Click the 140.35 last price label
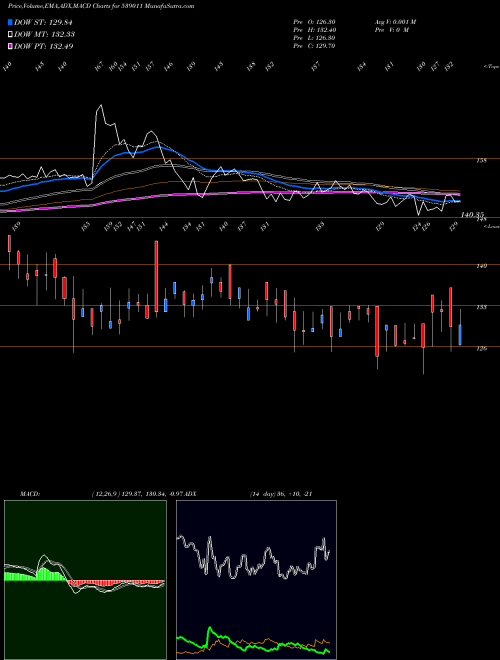 (x=472, y=215)
